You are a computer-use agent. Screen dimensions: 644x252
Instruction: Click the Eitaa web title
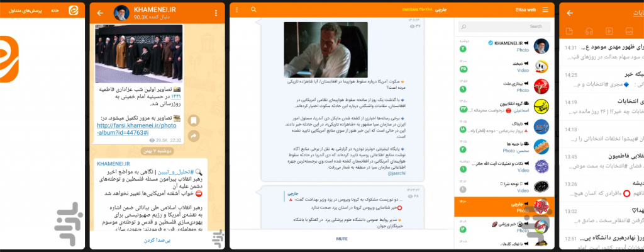525,10
